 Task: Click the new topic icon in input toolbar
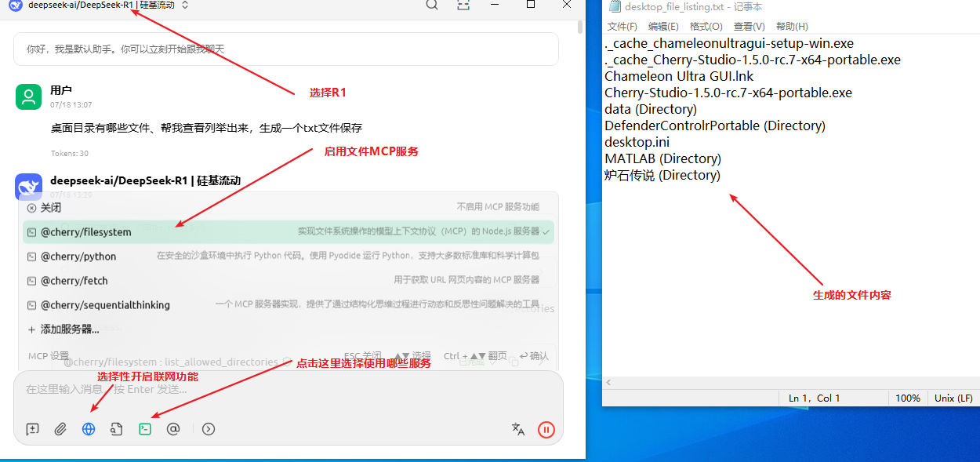32,429
